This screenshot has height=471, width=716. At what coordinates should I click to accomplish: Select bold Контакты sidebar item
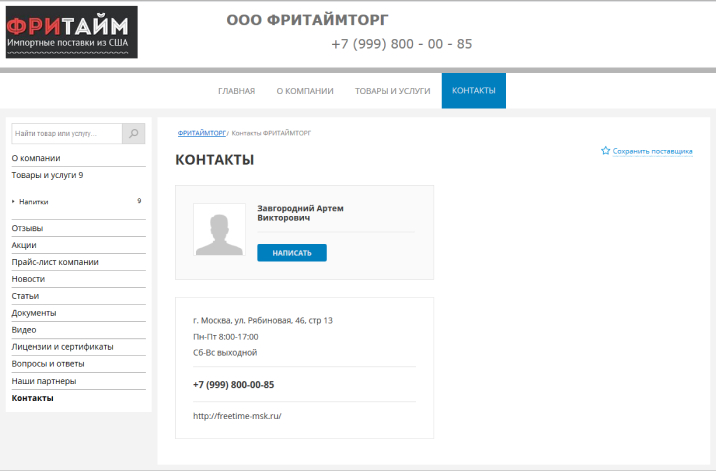32,398
